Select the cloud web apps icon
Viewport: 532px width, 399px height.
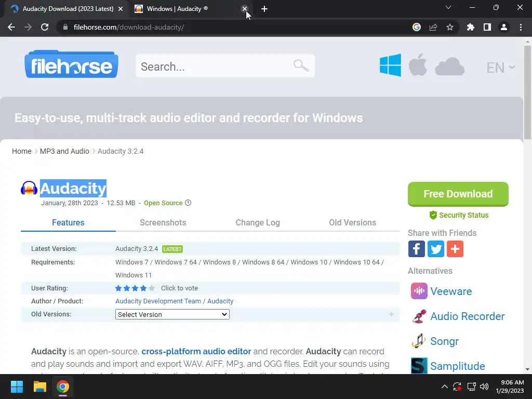click(449, 66)
